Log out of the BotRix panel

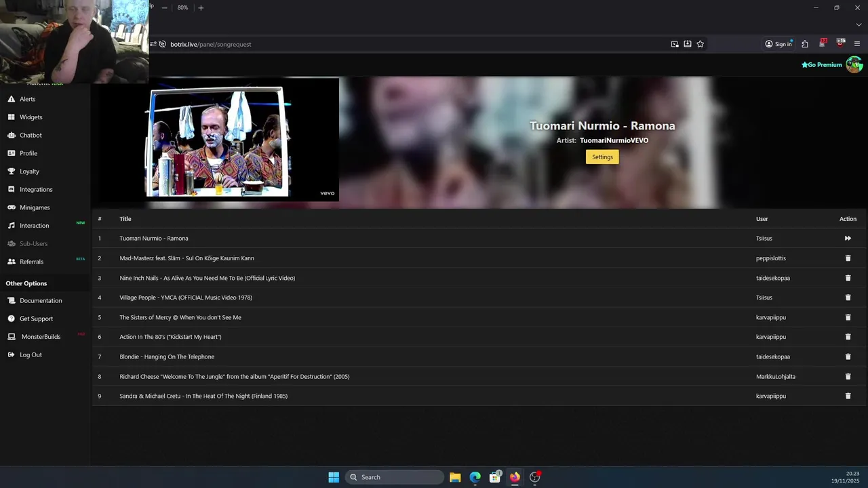pos(31,354)
